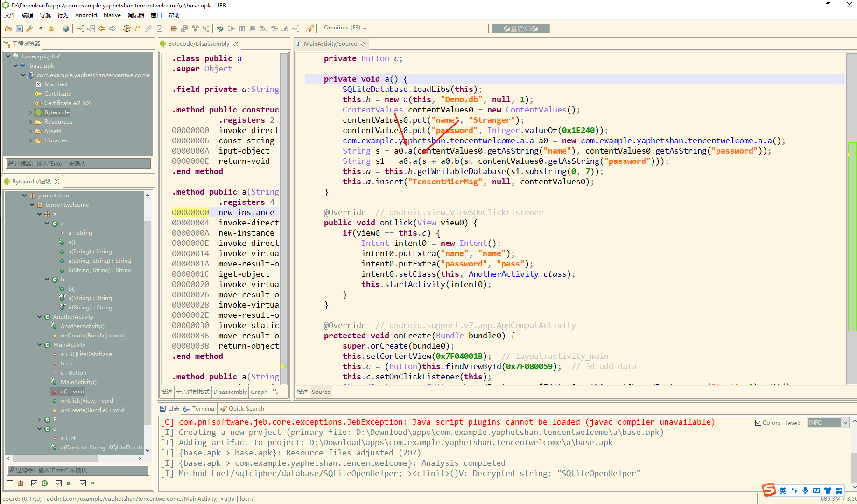Open options via the wrench toolbar icon

(x=29, y=29)
